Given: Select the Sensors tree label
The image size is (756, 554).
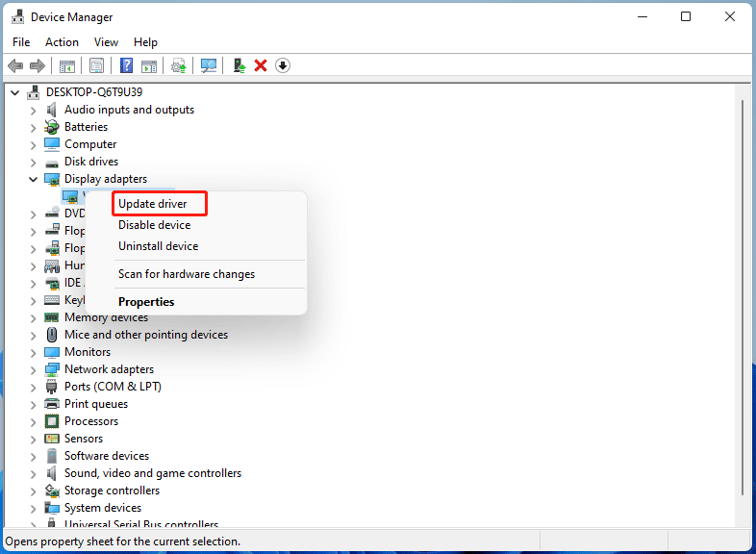Looking at the screenshot, I should point(84,439).
